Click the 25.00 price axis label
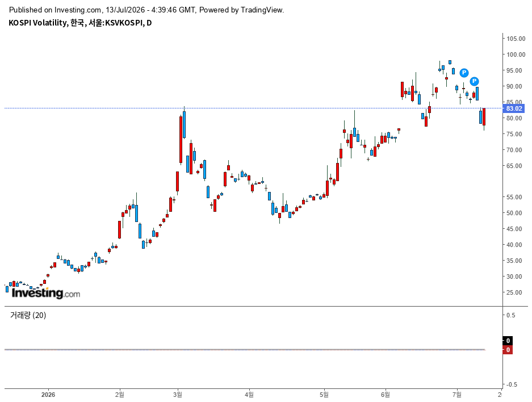Viewport: 532px width, 402px height. pyautogui.click(x=514, y=292)
